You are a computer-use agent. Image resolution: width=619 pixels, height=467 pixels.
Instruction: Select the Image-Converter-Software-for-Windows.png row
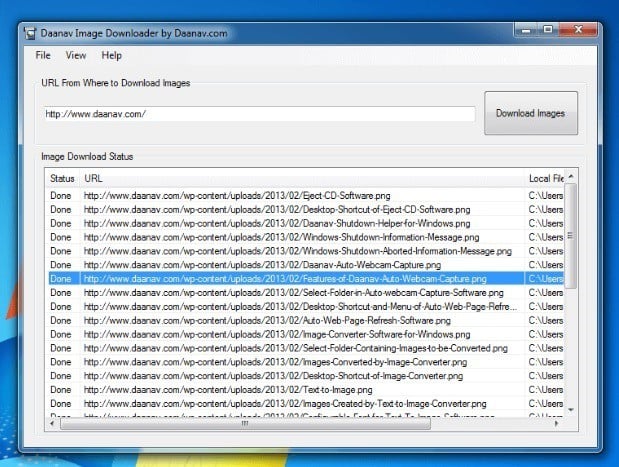tap(306, 334)
